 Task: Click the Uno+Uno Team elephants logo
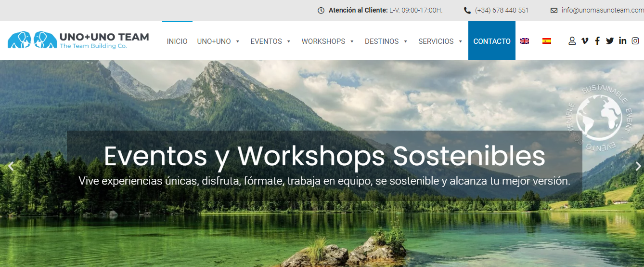pos(78,40)
